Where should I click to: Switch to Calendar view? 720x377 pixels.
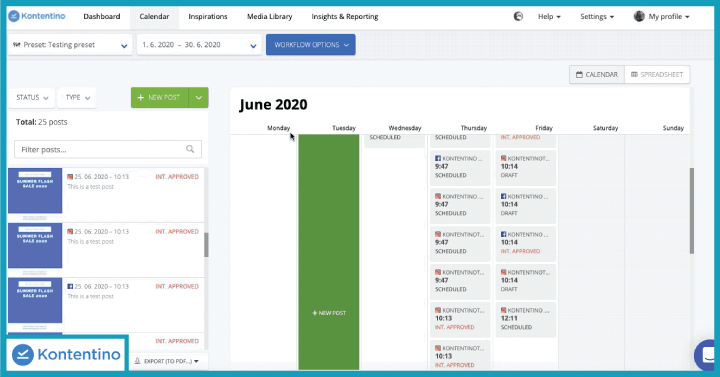pyautogui.click(x=597, y=74)
